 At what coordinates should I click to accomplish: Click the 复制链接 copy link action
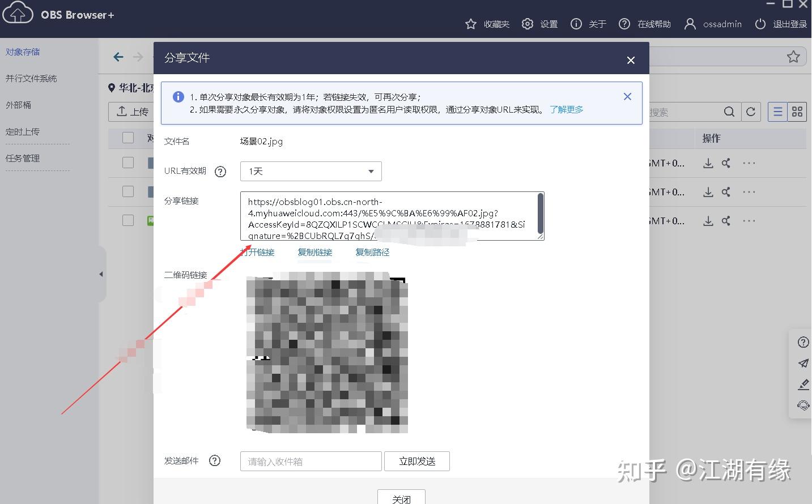(x=314, y=252)
